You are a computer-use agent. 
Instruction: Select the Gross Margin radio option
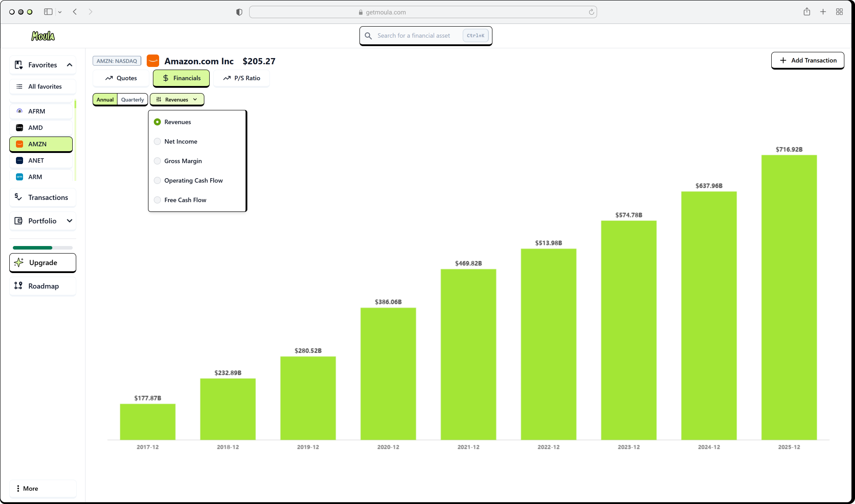pyautogui.click(x=157, y=161)
